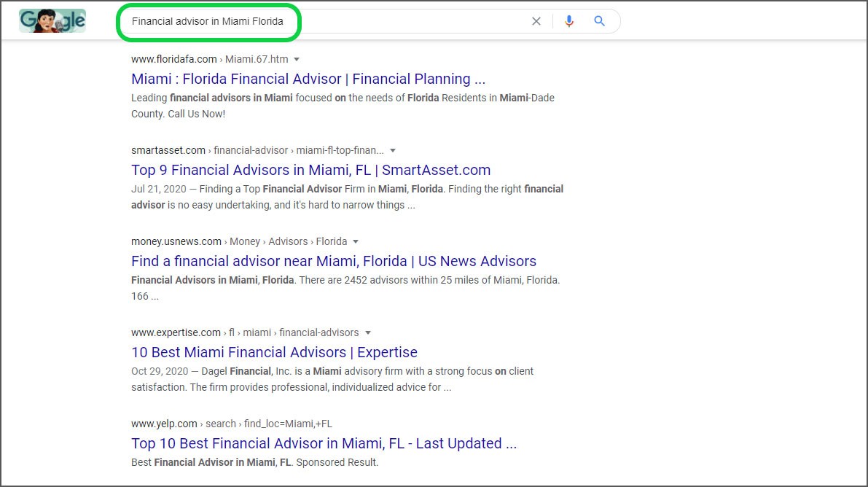The width and height of the screenshot is (868, 487).
Task: Click the smartasset.com breadcrumb URL
Action: coord(168,150)
